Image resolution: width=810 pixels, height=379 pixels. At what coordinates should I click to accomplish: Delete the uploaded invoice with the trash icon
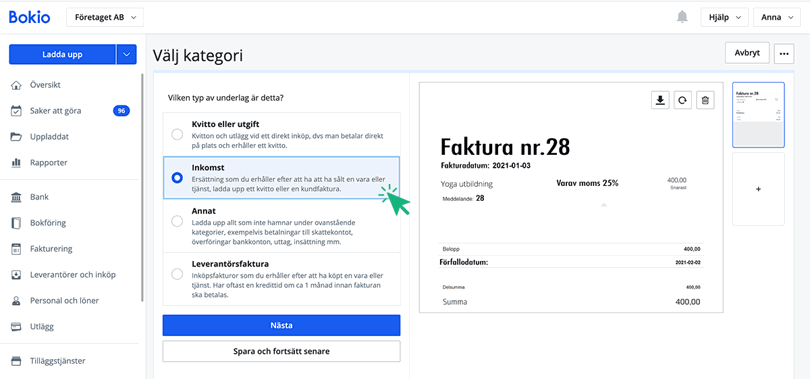tap(705, 100)
